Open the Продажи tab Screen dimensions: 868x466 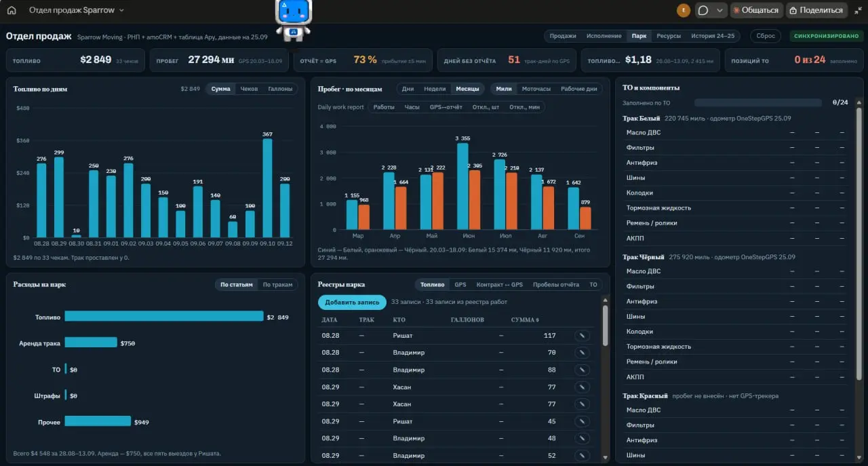point(563,36)
